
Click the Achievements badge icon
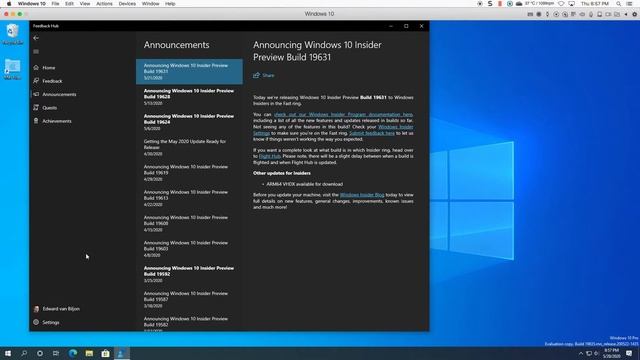pyautogui.click(x=36, y=121)
